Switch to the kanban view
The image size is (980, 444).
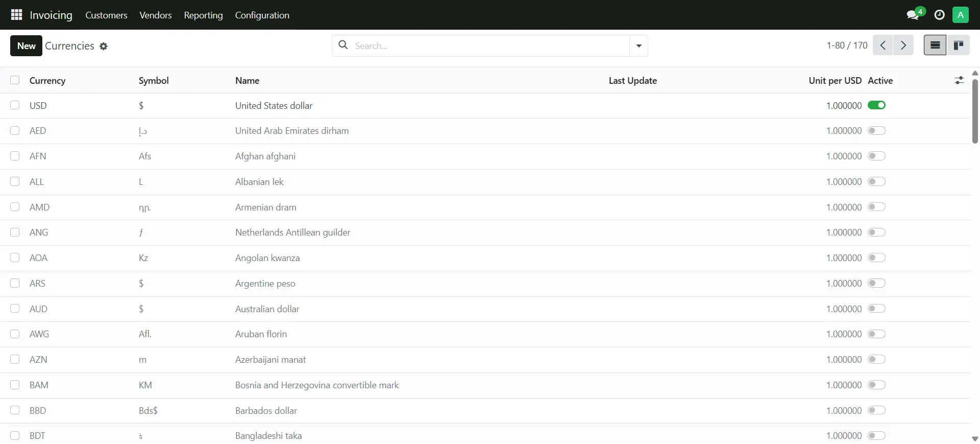959,45
